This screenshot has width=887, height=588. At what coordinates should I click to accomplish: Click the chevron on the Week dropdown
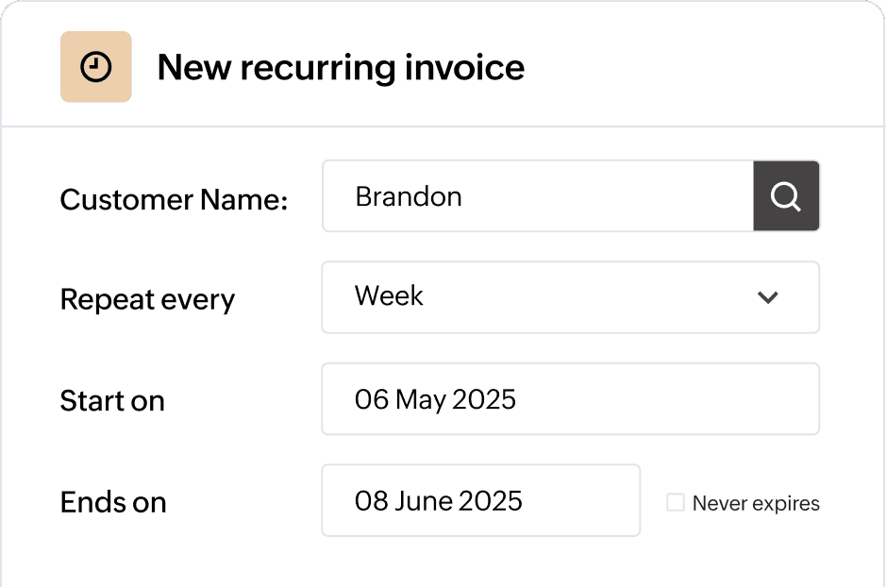pos(767,297)
